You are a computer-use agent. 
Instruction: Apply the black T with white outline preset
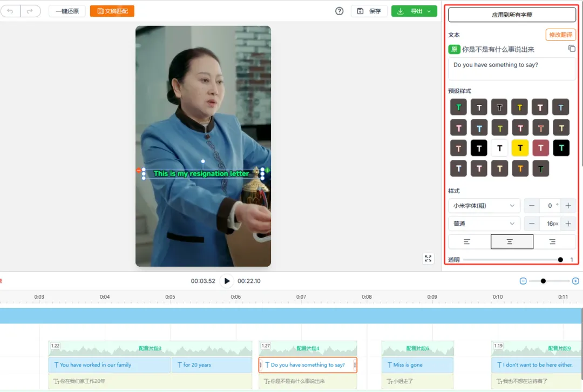[x=499, y=107]
